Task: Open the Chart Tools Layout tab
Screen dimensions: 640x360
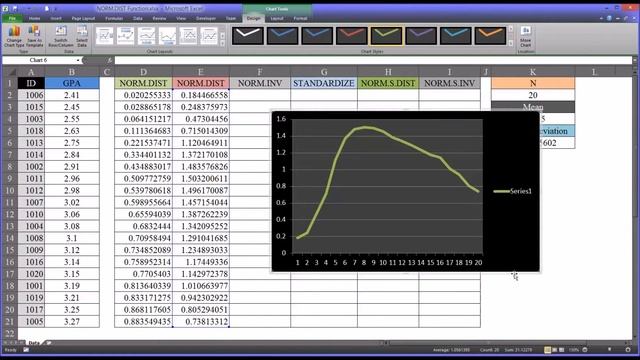Action: coord(277,18)
